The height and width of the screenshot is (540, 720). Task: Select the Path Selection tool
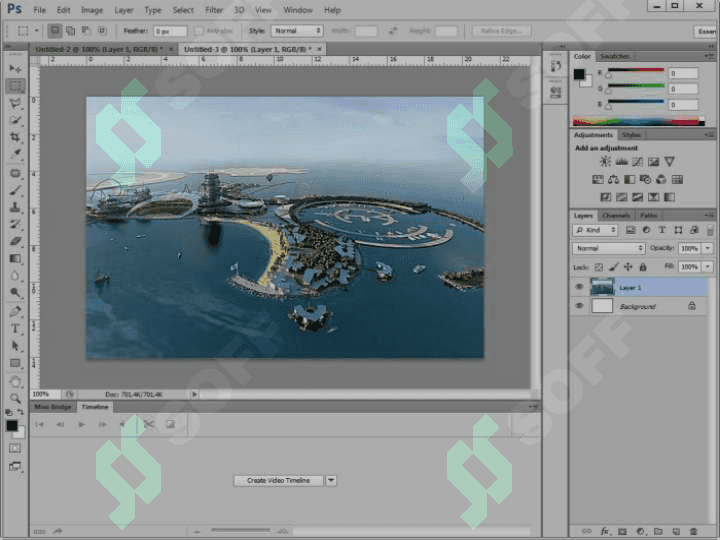coord(15,346)
